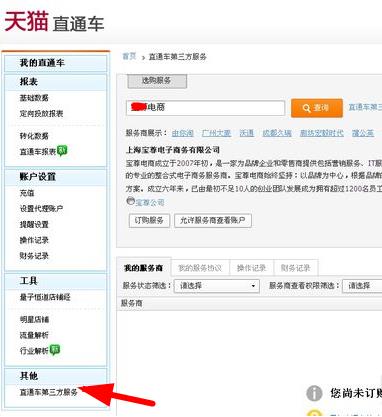This screenshot has height=417, width=382.
Task: Open the last provider link in 服务商展示
Action: [363, 133]
